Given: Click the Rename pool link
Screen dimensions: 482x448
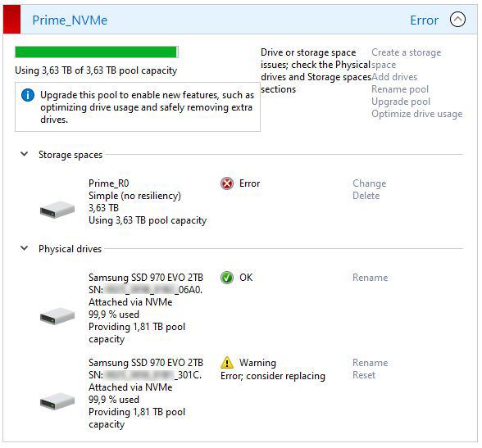Looking at the screenshot, I should [400, 89].
